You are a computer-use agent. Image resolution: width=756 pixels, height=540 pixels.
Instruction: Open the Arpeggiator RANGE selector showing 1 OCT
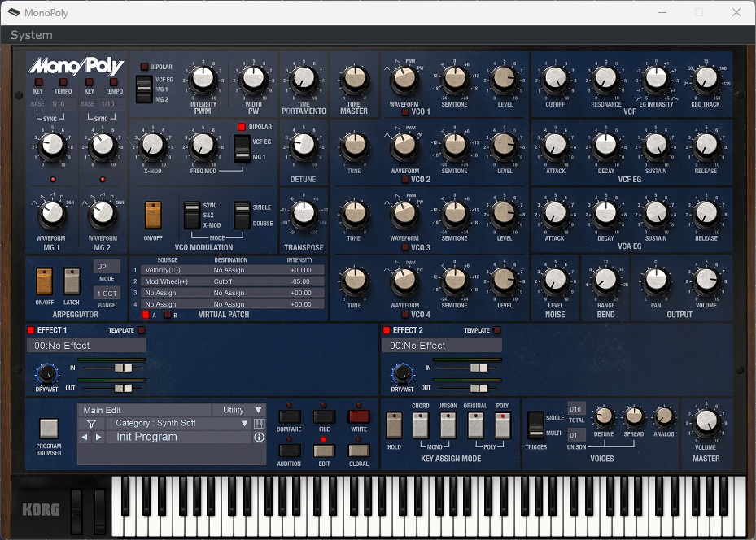click(x=107, y=294)
